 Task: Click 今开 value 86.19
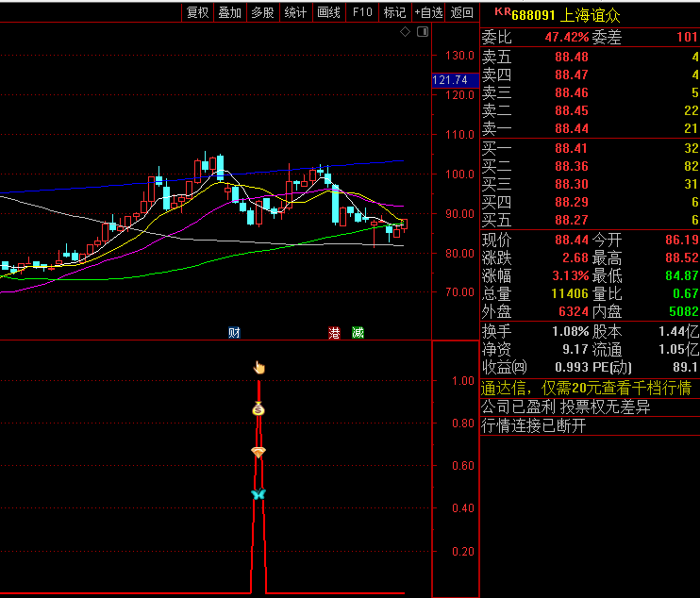point(682,241)
